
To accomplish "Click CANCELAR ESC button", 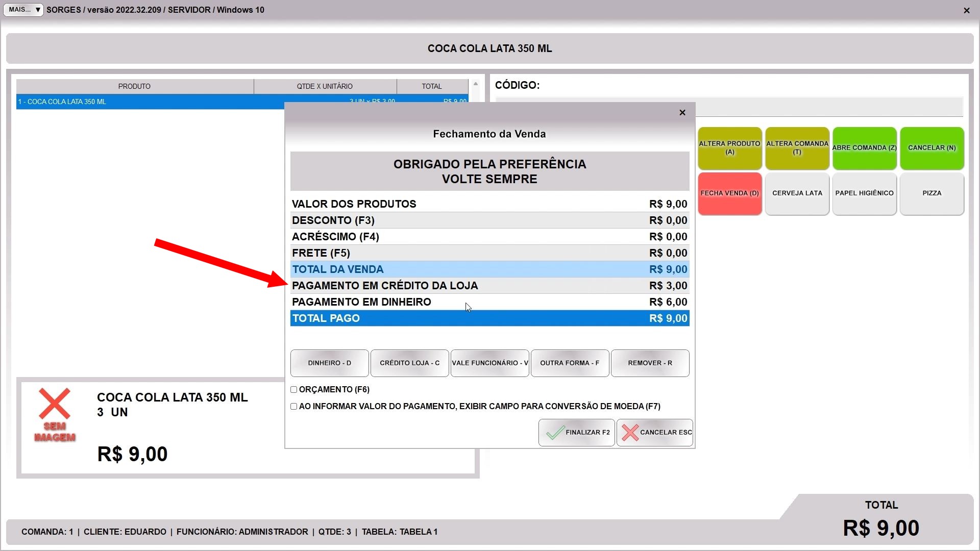I will [x=655, y=433].
